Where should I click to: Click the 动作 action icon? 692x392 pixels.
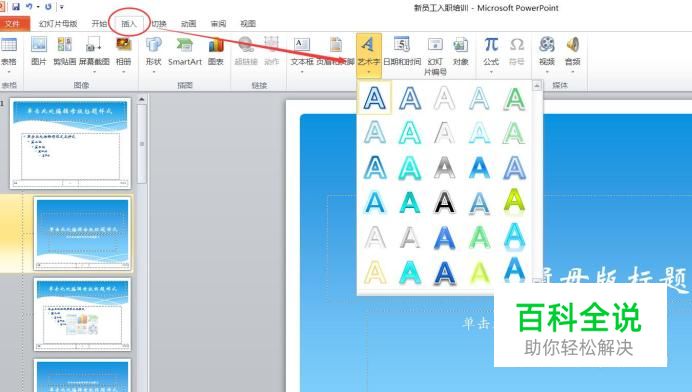click(271, 51)
